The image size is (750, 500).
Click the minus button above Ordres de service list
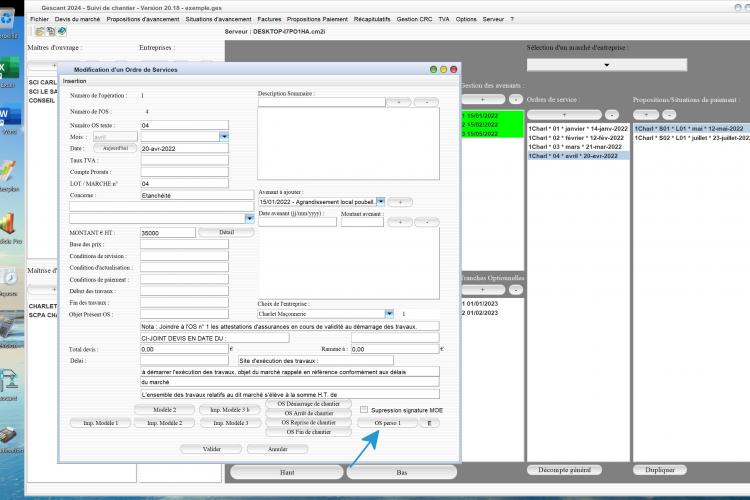pyautogui.click(x=612, y=115)
